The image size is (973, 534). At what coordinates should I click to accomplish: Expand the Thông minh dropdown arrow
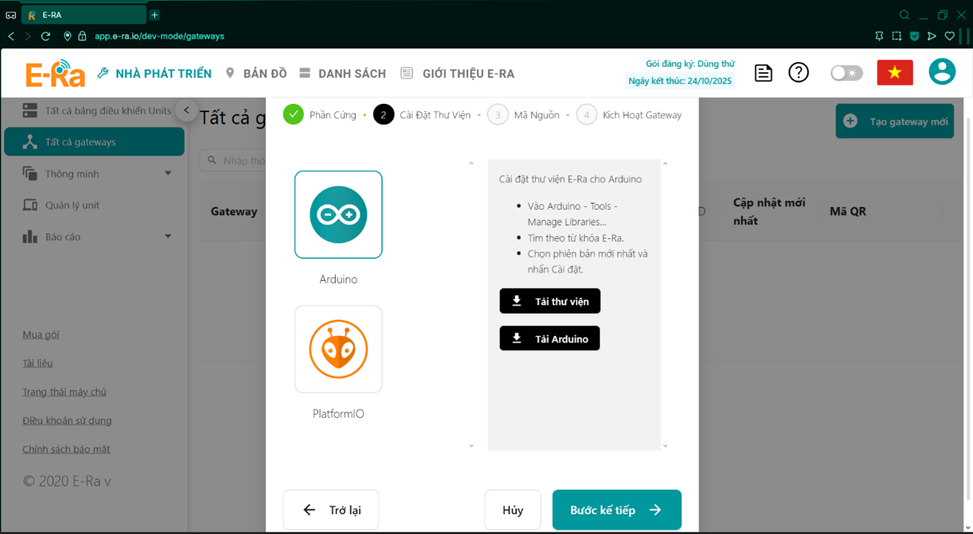pos(168,174)
